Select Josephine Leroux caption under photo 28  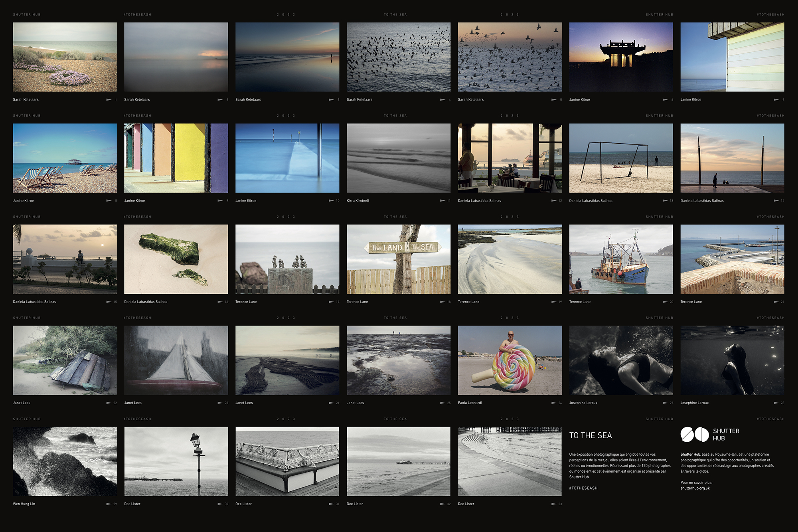[694, 403]
